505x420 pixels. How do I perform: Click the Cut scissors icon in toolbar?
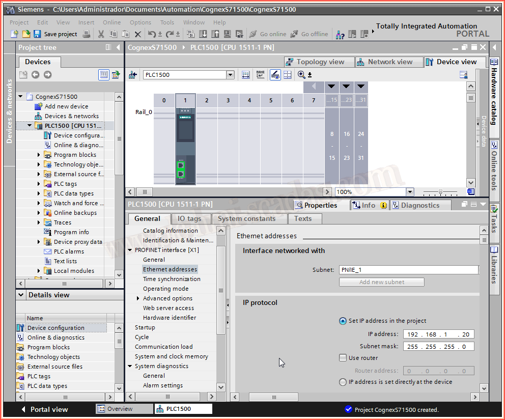[x=101, y=34]
